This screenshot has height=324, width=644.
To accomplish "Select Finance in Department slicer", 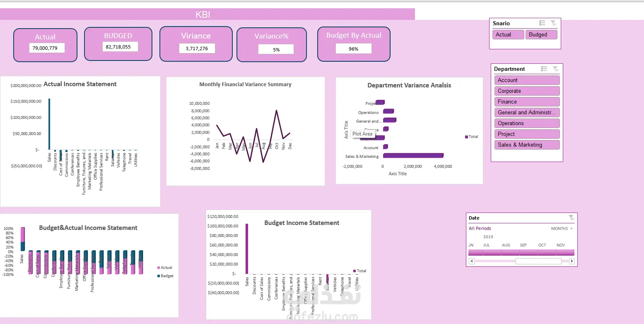I will 527,102.
